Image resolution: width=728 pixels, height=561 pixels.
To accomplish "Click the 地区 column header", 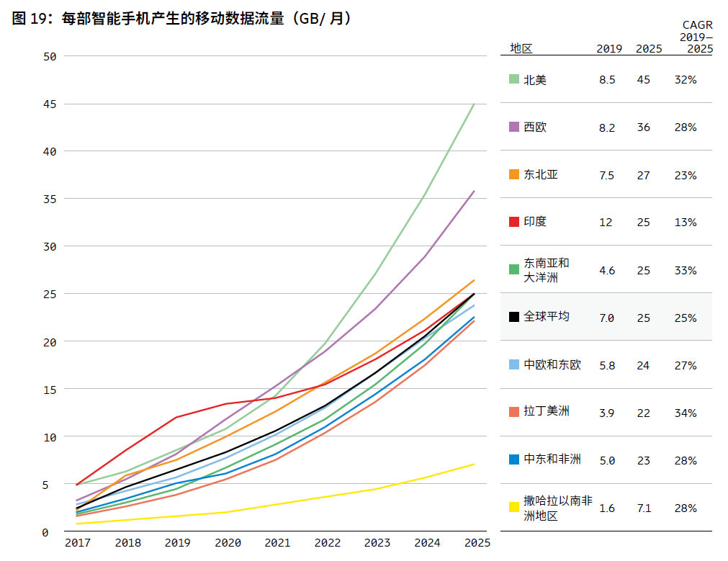I will point(521,48).
